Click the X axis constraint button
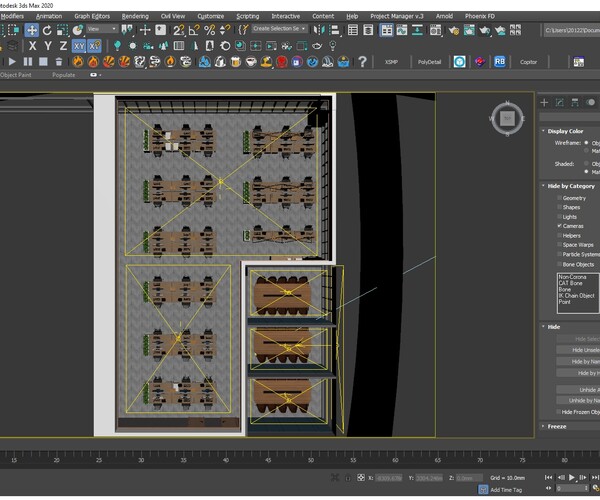The height and width of the screenshot is (500, 600). click(33, 46)
